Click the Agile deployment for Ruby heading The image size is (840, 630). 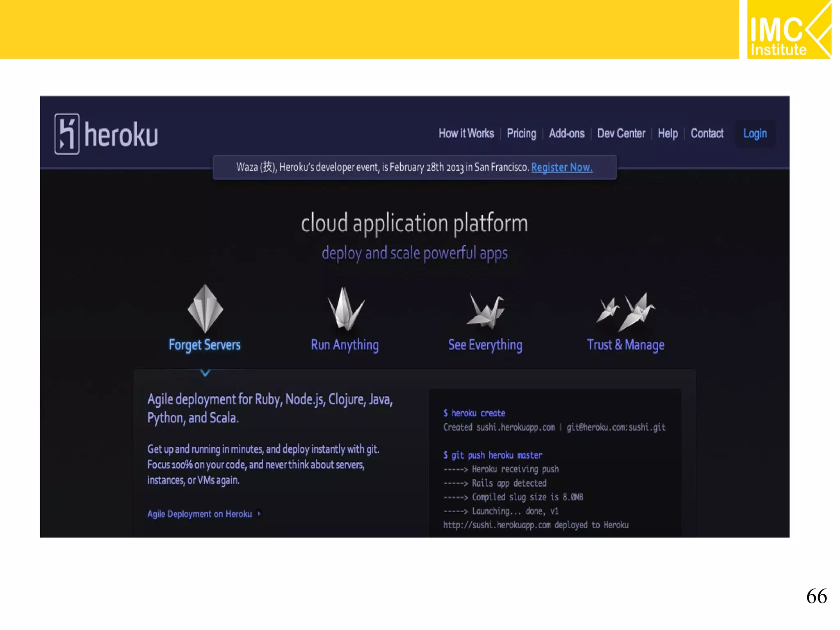coord(270,409)
